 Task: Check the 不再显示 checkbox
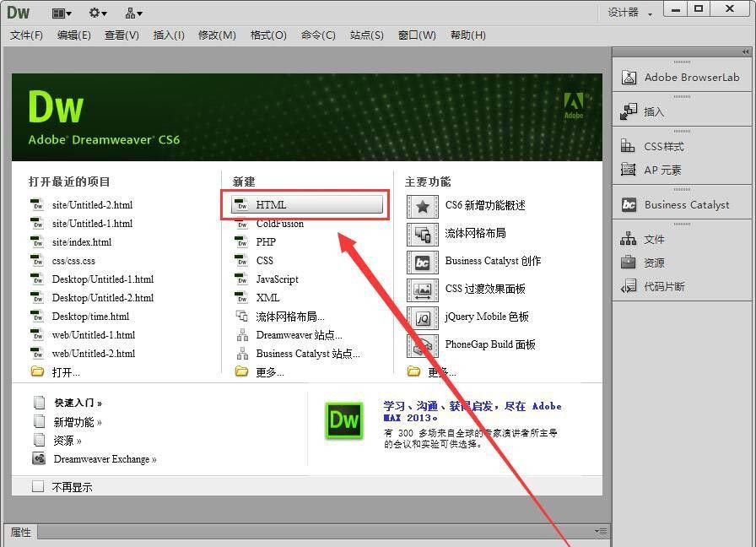coord(38,486)
